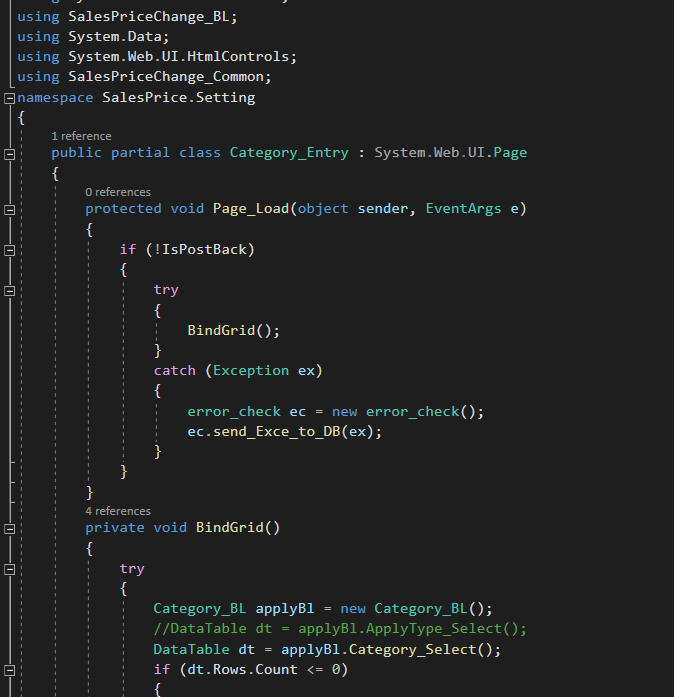Click SalesPriceChange_Common in the using line

[x=166, y=76]
